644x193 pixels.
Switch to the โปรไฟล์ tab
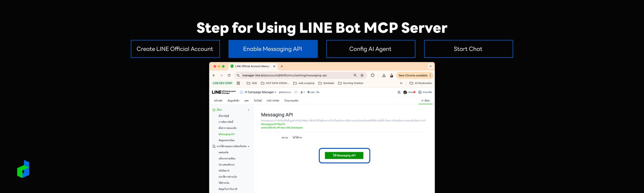[x=258, y=101]
